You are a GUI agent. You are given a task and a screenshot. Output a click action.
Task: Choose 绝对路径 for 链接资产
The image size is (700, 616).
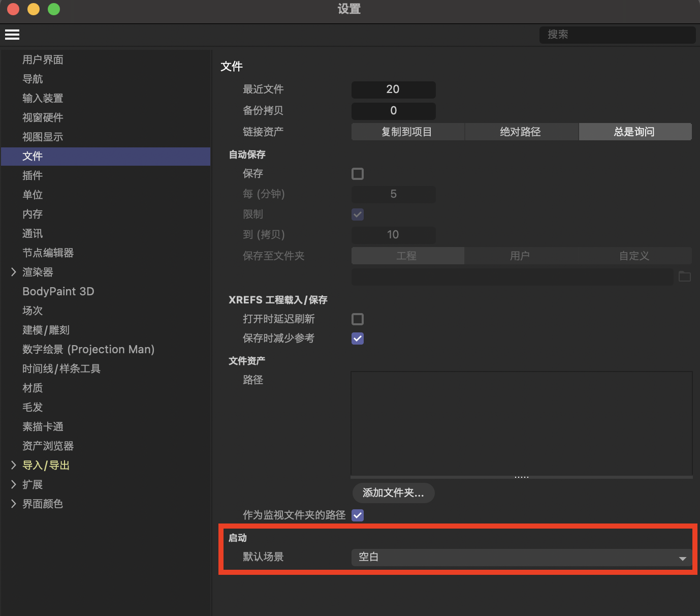click(x=521, y=132)
